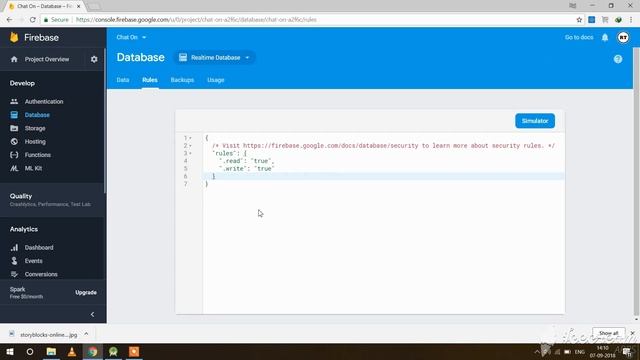Click the Project Overview home icon
The height and width of the screenshot is (360, 640).
tap(14, 59)
